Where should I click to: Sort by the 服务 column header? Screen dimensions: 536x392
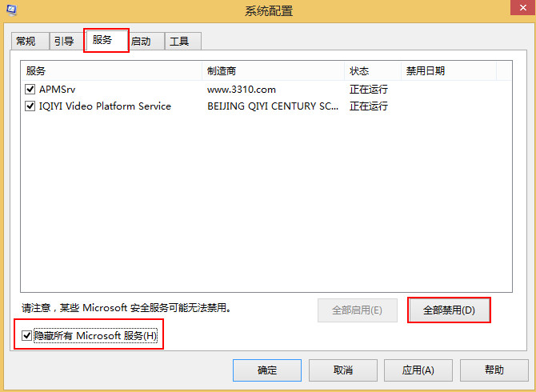pyautogui.click(x=112, y=71)
